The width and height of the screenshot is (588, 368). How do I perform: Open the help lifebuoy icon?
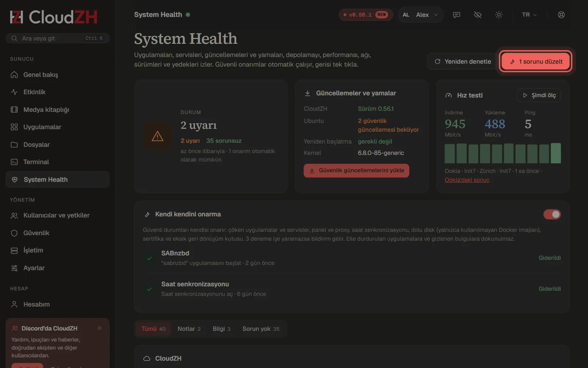click(x=561, y=15)
